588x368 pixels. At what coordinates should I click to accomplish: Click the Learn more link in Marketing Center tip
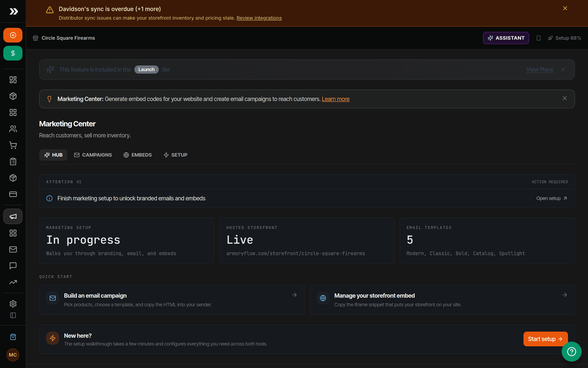click(x=336, y=99)
